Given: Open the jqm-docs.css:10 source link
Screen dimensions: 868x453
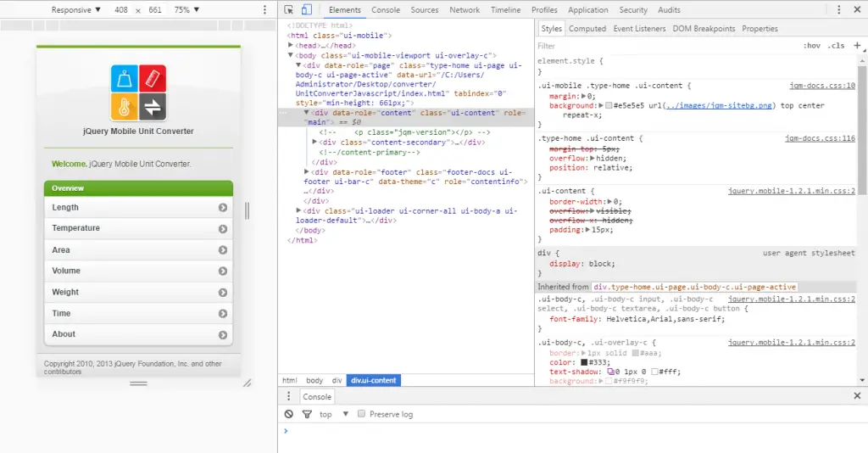Looking at the screenshot, I should tap(821, 86).
